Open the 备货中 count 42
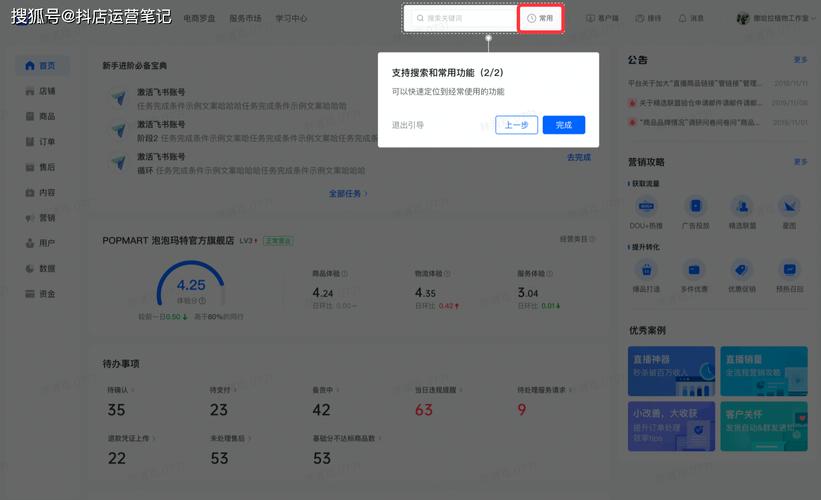821x500 pixels. [x=321, y=409]
